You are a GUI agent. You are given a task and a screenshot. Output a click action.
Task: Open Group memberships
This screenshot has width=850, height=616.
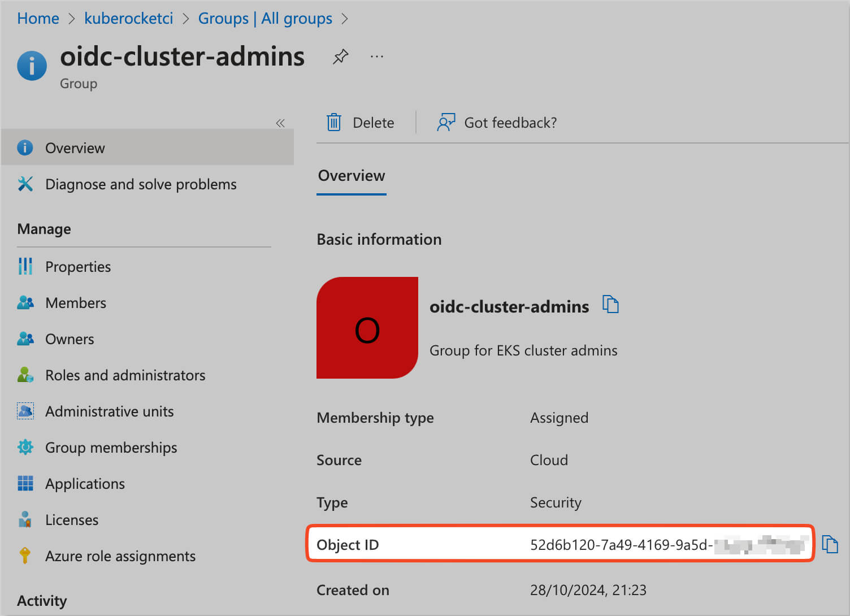tap(111, 448)
